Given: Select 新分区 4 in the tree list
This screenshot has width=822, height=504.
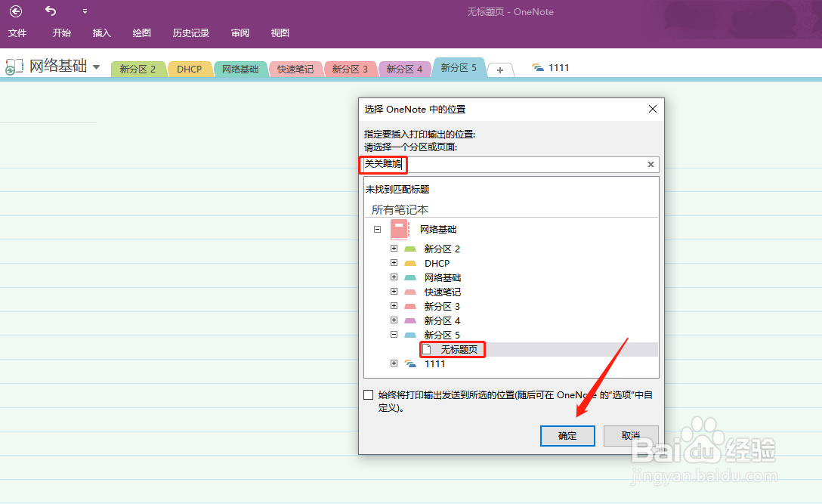Looking at the screenshot, I should coord(442,320).
